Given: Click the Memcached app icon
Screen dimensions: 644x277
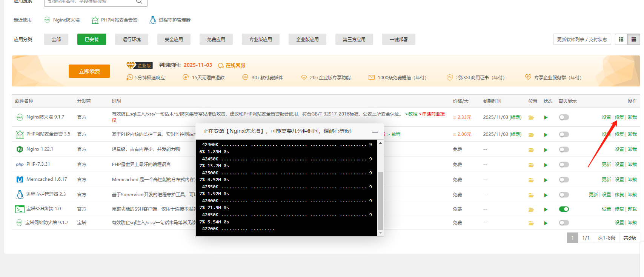Looking at the screenshot, I should click(20, 180).
